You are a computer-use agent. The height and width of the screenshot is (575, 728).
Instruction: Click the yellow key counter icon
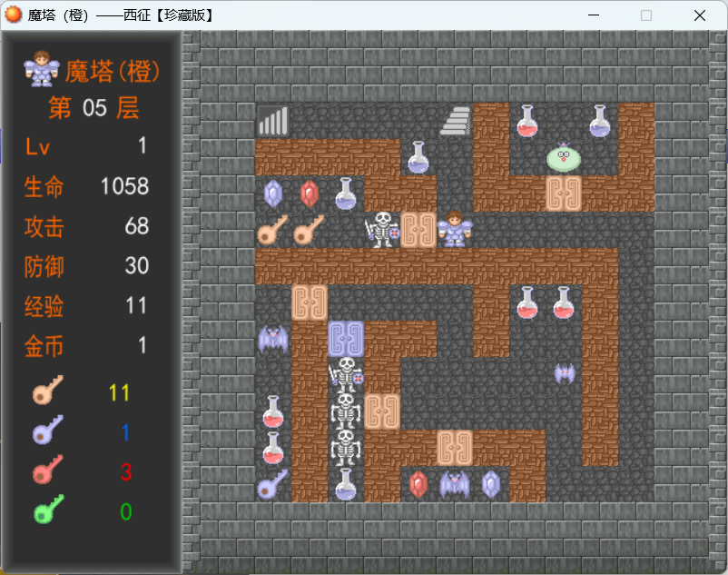[x=48, y=390]
